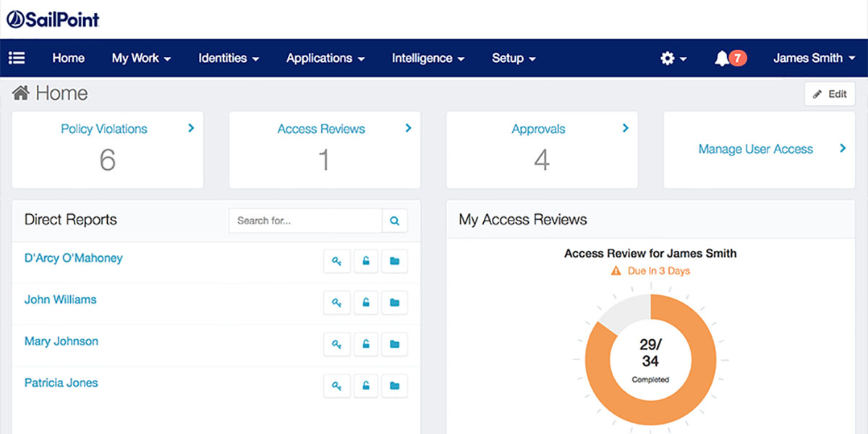
Task: Open the list menu icon beside Home
Action: [x=17, y=57]
